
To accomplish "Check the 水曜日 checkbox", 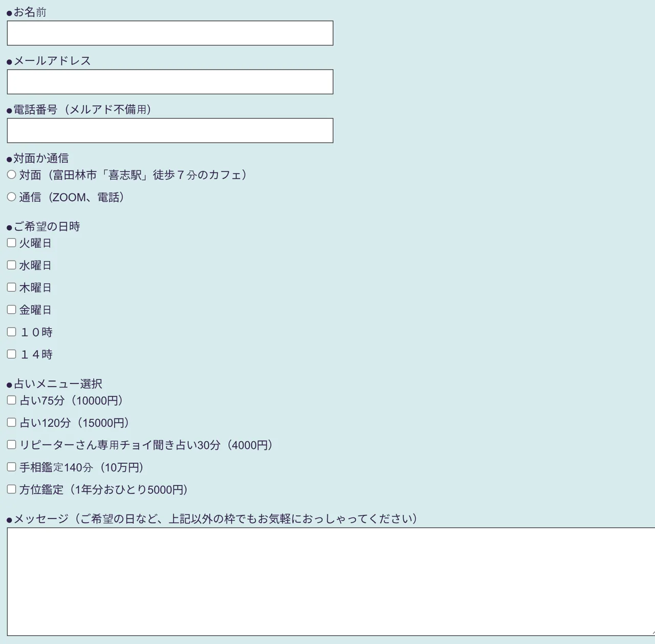I will coord(11,265).
